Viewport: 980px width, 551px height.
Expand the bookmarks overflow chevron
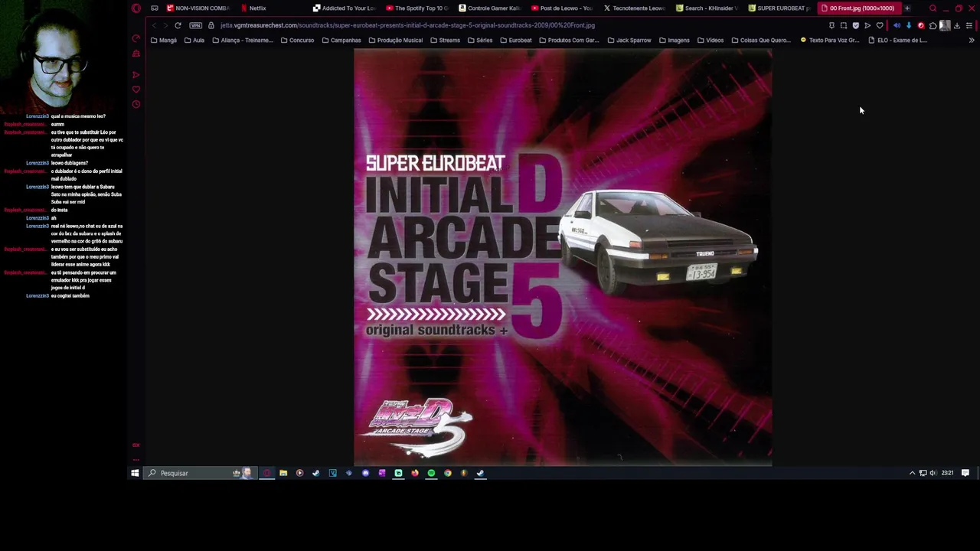(x=972, y=41)
